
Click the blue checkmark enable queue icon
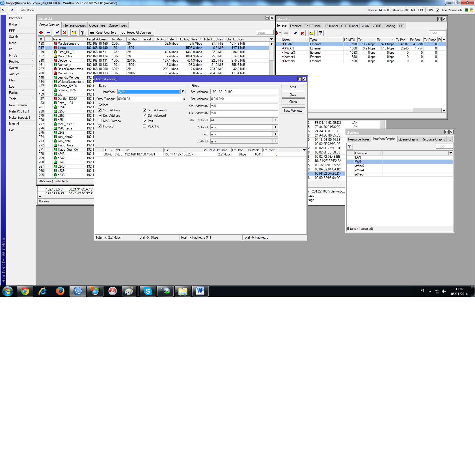pos(57,33)
